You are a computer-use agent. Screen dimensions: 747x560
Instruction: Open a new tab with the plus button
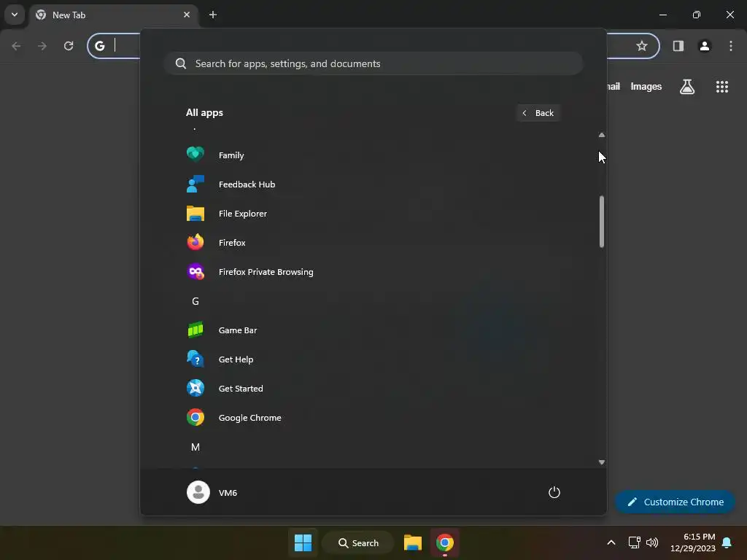[x=213, y=15]
